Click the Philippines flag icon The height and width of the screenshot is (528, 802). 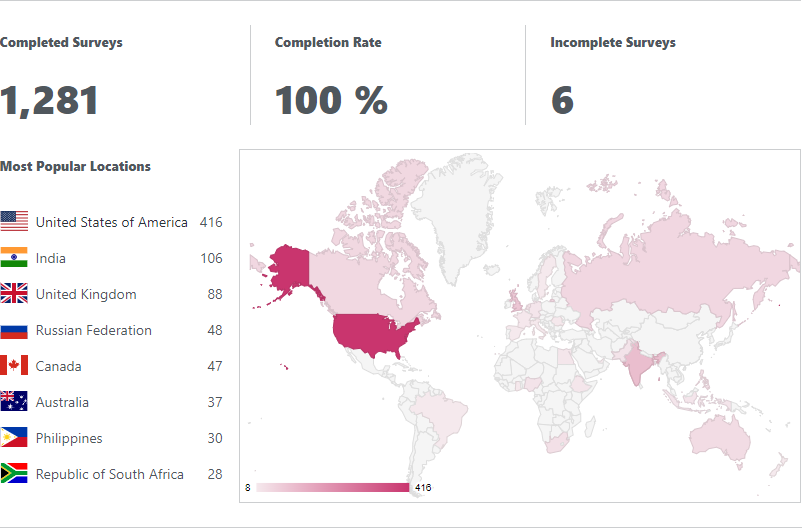(x=14, y=438)
